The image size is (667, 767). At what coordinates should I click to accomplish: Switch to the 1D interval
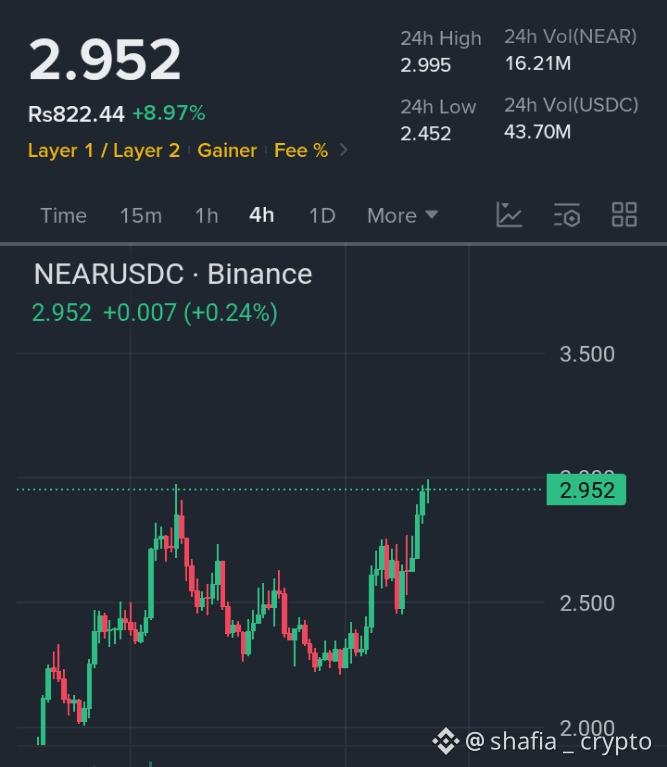322,216
